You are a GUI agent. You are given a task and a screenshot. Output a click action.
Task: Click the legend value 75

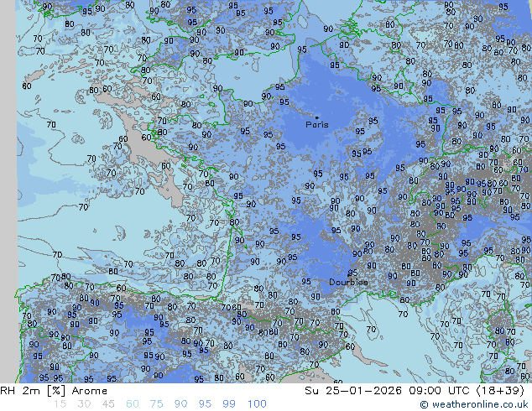click(x=156, y=404)
